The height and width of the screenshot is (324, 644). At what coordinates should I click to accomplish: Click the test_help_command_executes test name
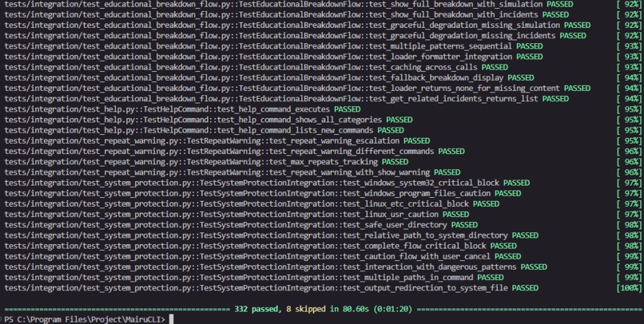point(273,109)
